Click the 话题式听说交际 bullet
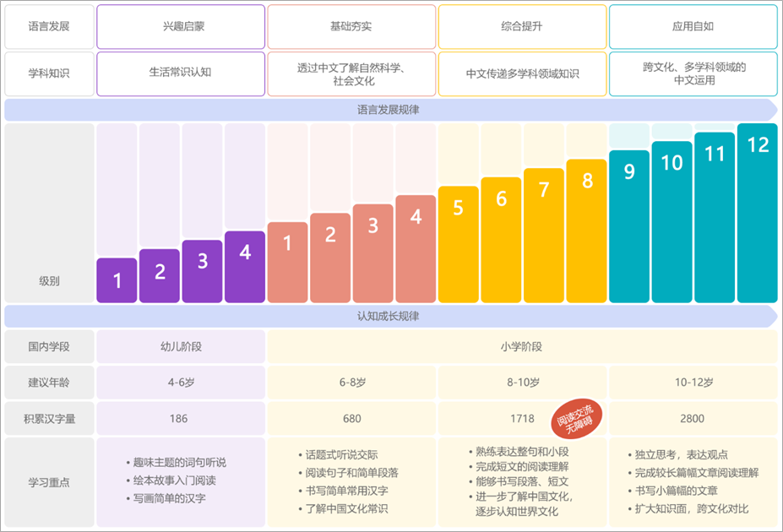The height and width of the screenshot is (532, 783). [x=338, y=454]
